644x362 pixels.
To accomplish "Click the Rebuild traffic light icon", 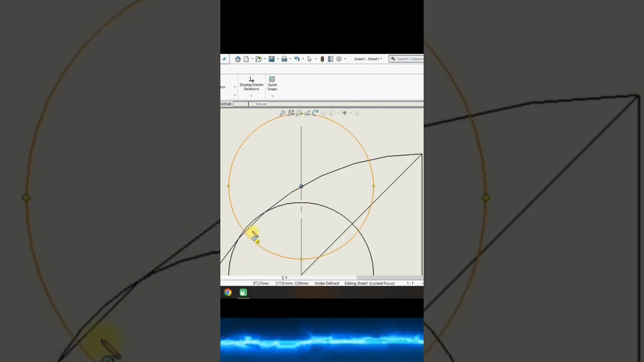I will (x=323, y=59).
